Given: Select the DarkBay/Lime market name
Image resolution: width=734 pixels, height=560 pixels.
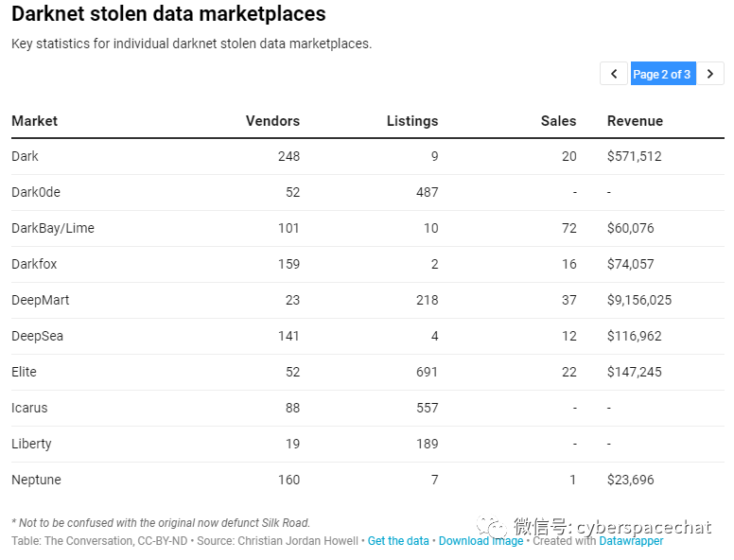Looking at the screenshot, I should coord(53,228).
